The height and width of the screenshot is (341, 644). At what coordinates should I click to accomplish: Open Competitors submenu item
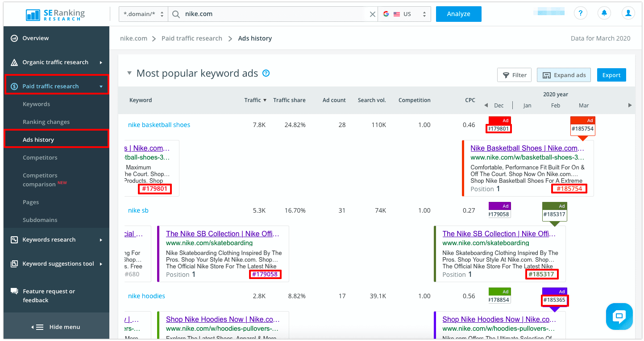(x=40, y=158)
